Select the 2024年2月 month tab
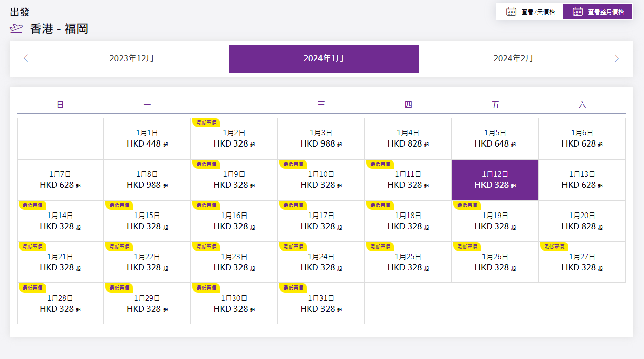 tap(513, 59)
